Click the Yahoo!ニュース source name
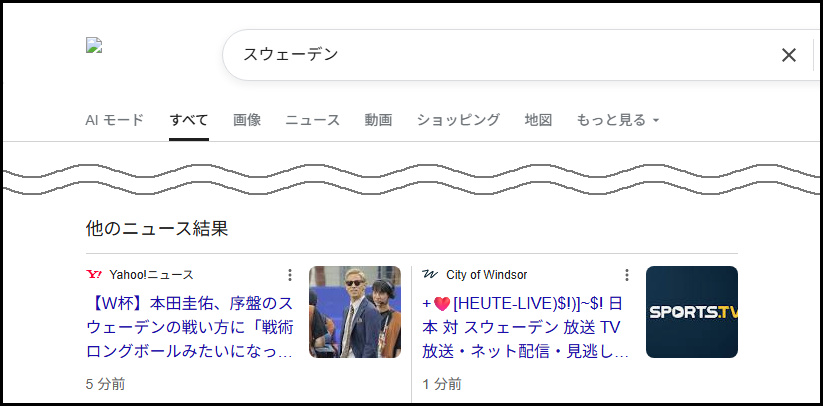Screen dimensions: 823x406 click(151, 274)
